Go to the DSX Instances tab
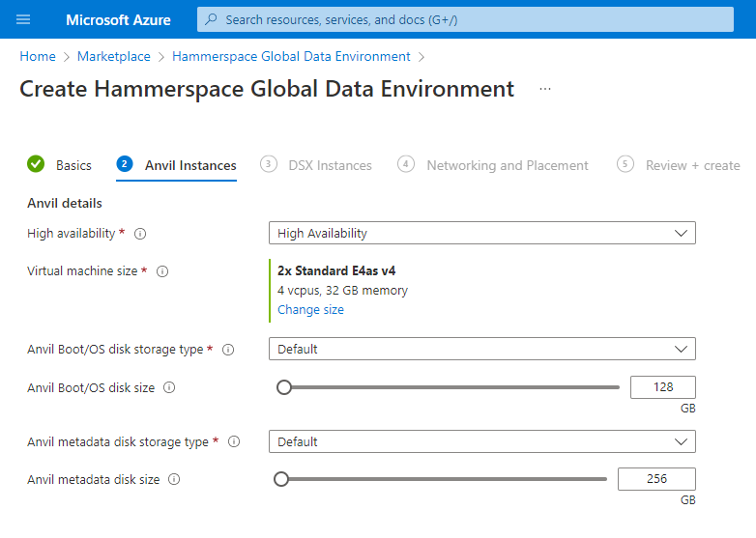The height and width of the screenshot is (538, 756). (x=330, y=166)
